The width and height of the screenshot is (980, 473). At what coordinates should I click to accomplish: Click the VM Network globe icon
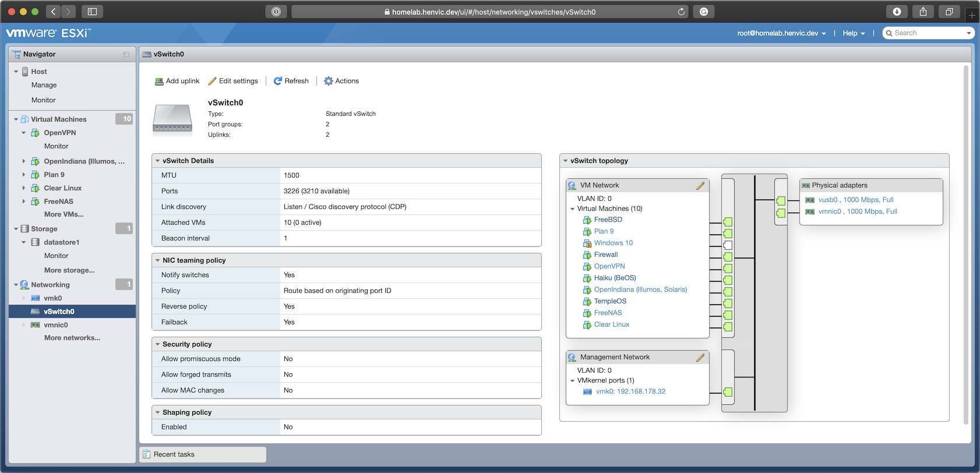tap(572, 186)
